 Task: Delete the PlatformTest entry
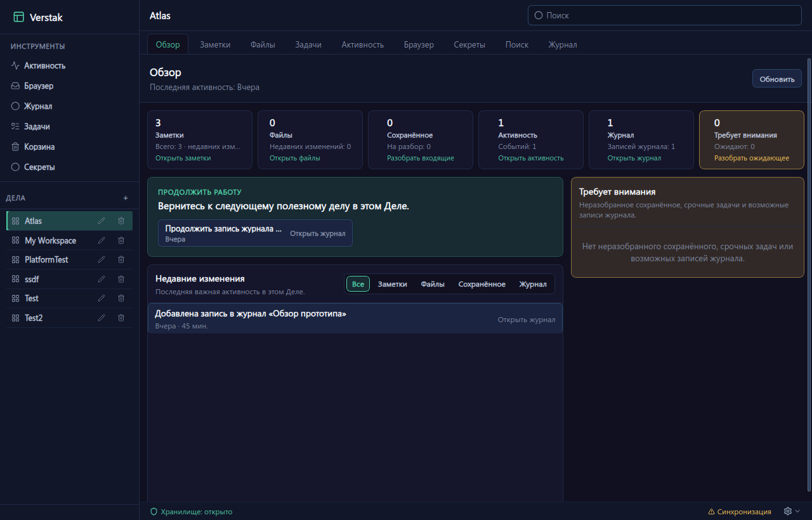pyautogui.click(x=121, y=259)
